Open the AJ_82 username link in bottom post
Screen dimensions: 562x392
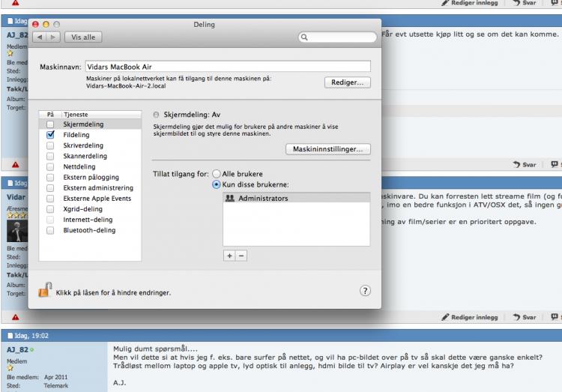[17, 350]
